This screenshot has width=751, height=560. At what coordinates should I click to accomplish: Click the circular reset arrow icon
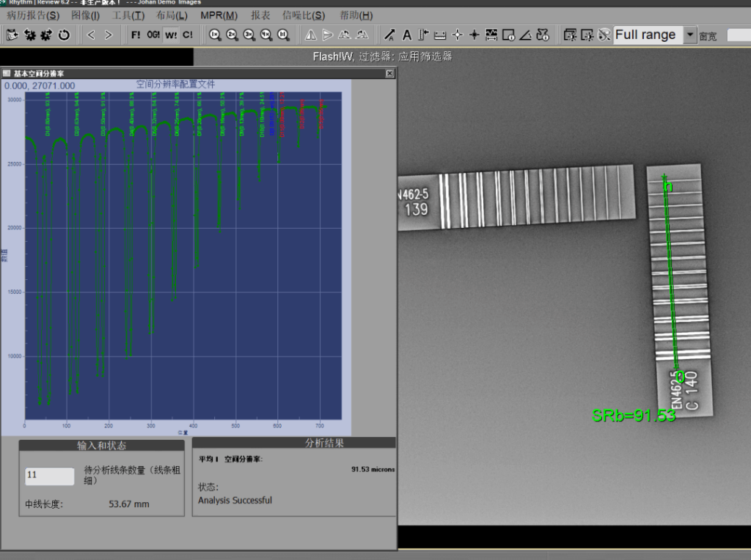pyautogui.click(x=64, y=34)
